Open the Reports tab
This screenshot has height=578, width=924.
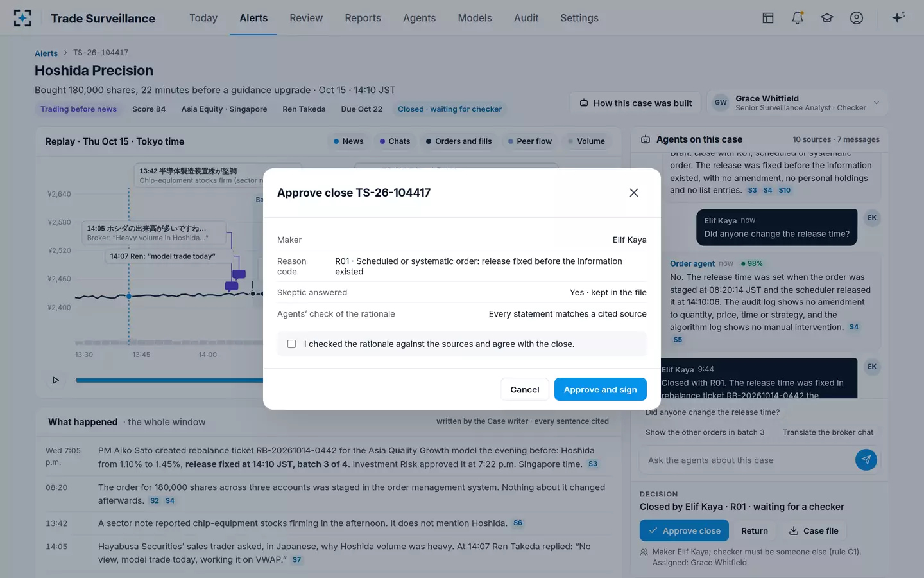[363, 18]
